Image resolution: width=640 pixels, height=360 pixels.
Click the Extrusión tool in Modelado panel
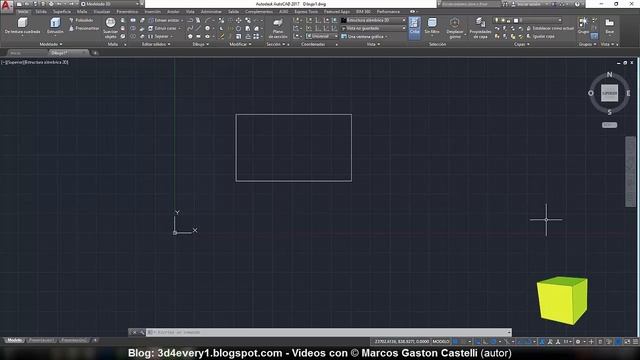(x=55, y=25)
